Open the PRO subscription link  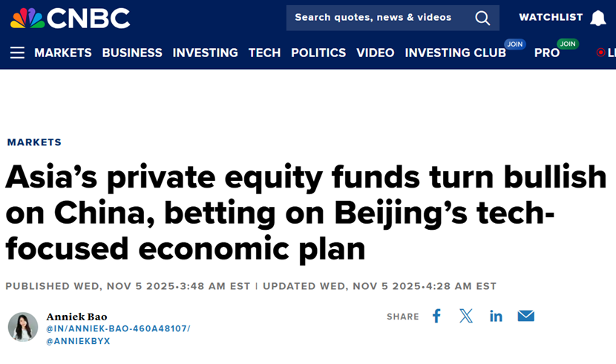point(547,53)
